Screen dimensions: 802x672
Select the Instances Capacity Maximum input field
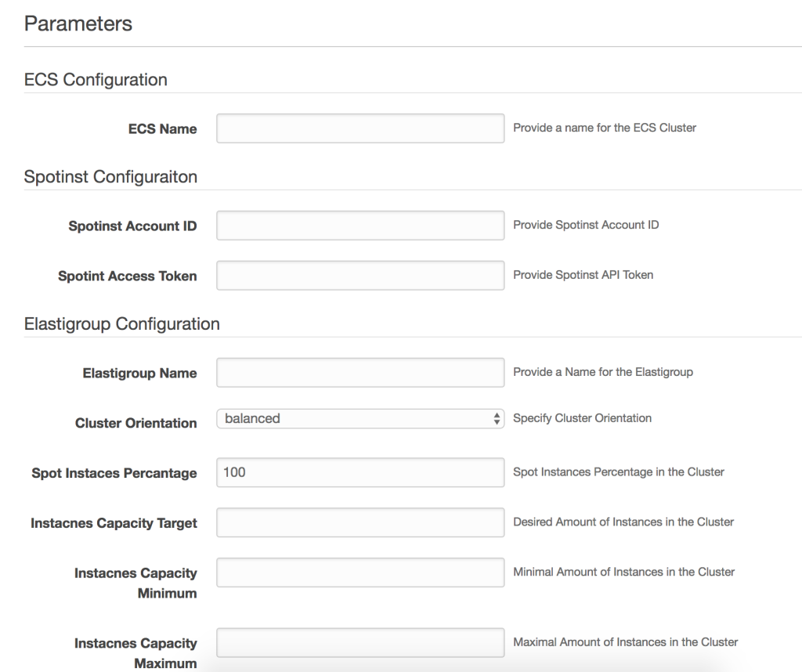[360, 643]
